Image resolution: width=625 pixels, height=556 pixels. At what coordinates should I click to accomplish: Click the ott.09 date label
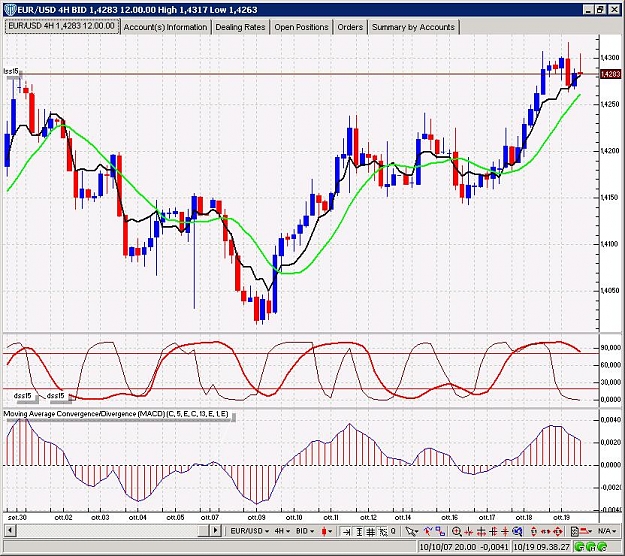pos(256,518)
